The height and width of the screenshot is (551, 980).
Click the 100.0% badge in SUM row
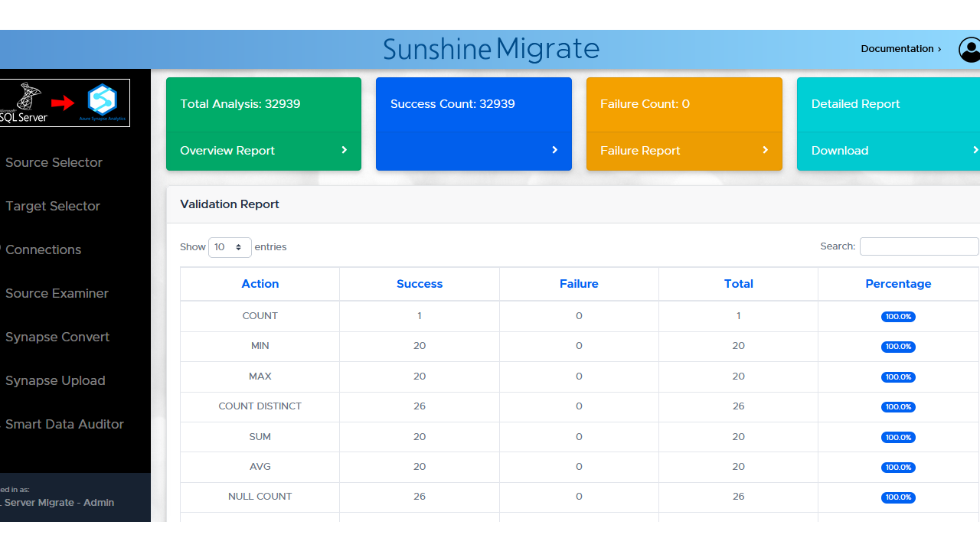(898, 438)
